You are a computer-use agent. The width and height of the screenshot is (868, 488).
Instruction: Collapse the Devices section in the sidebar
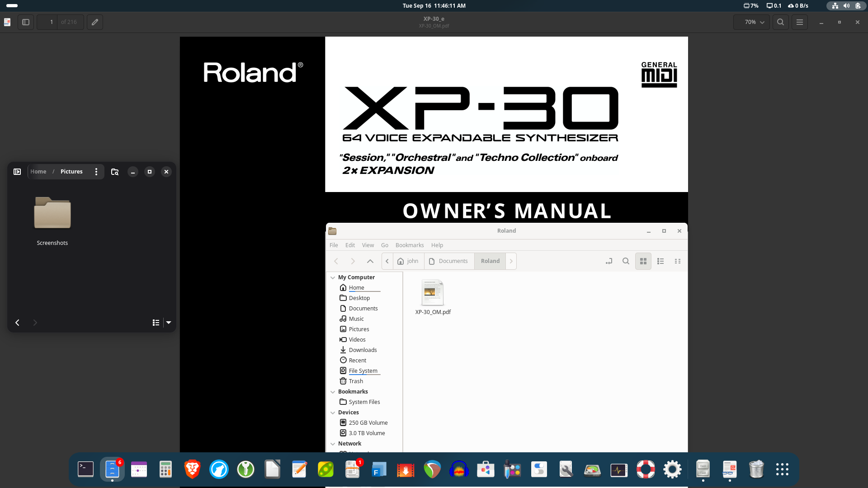tap(333, 413)
